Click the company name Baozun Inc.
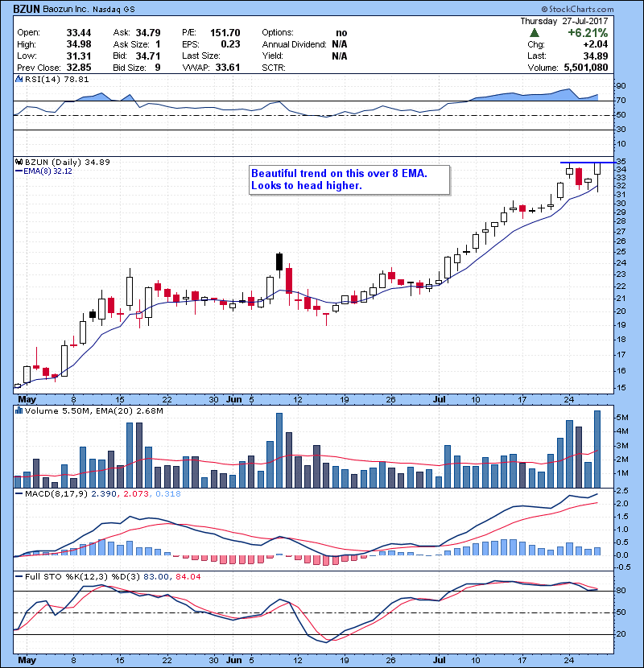Image resolution: width=644 pixels, height=668 pixels. [x=65, y=10]
